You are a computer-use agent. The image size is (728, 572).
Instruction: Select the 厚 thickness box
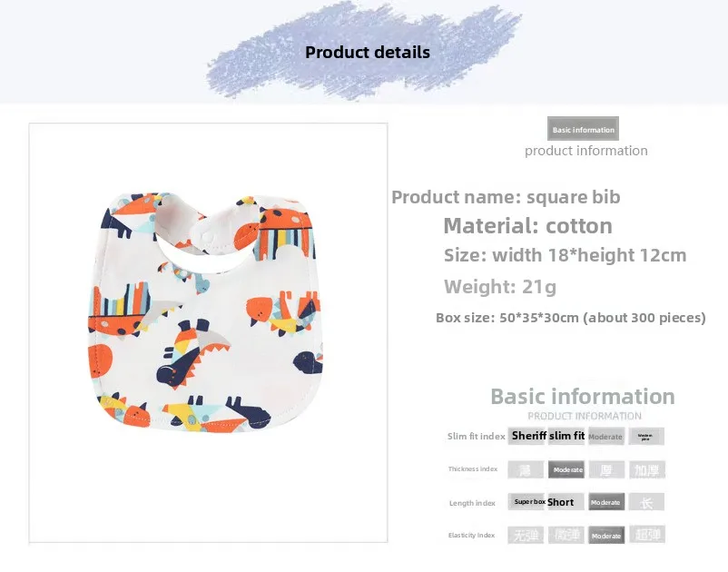point(606,469)
